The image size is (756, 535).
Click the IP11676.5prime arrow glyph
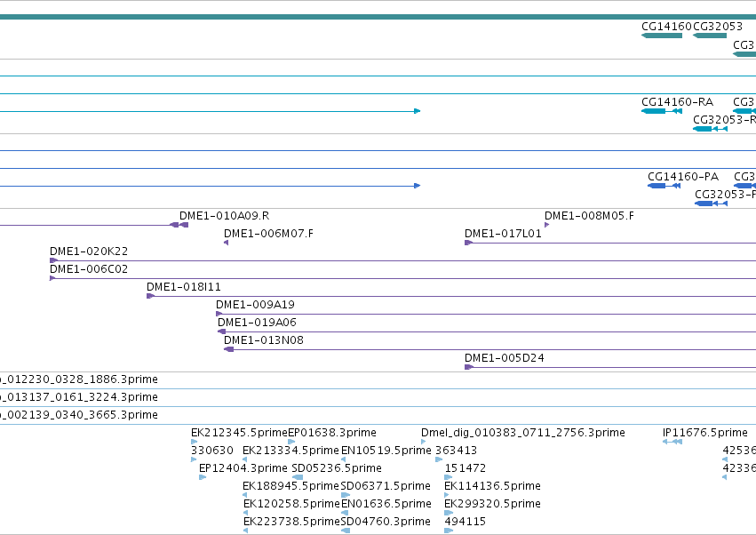(672, 442)
